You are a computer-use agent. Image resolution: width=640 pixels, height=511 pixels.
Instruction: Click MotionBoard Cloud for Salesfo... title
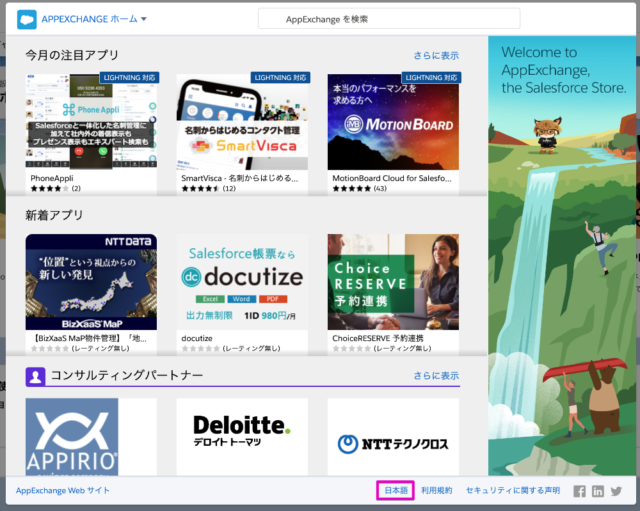[392, 178]
